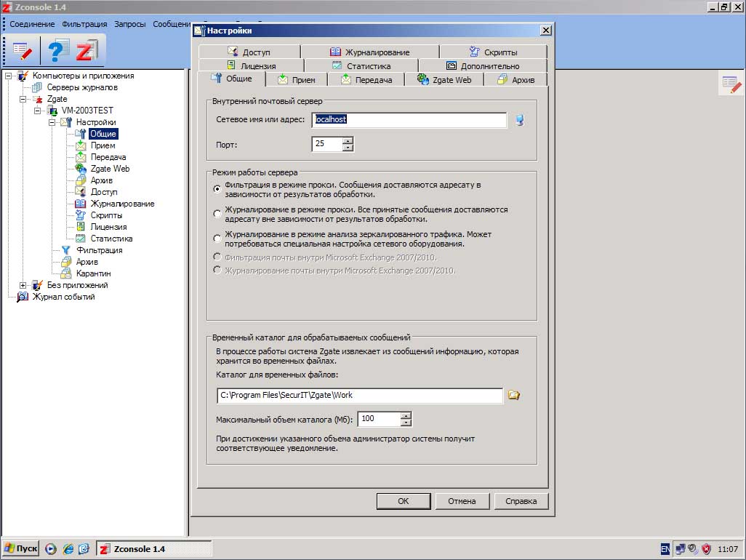Expand the Без приложений tree node

tap(23, 286)
